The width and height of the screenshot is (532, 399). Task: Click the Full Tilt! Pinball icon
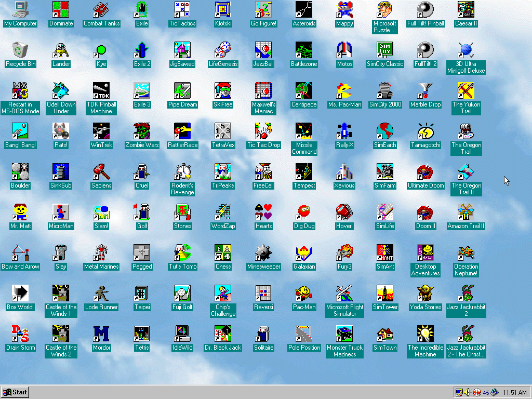point(425,9)
